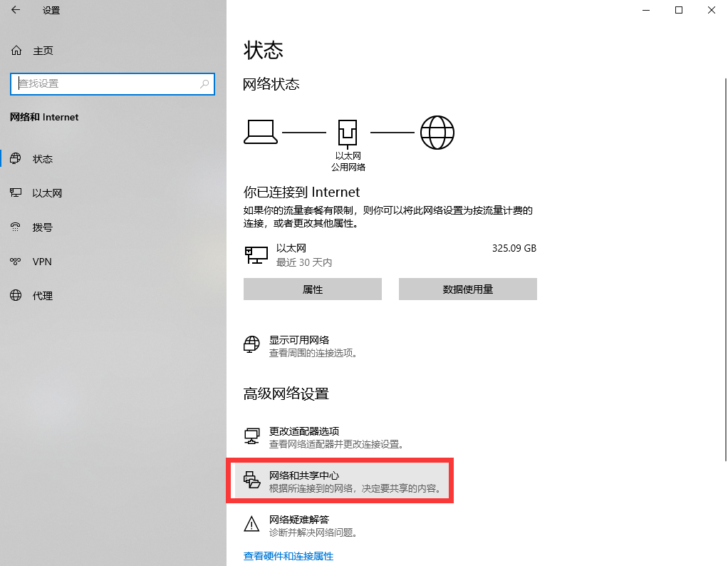Viewport: 728px width, 566px height.
Task: Click the 显示可用网络 globe icon
Action: (251, 344)
